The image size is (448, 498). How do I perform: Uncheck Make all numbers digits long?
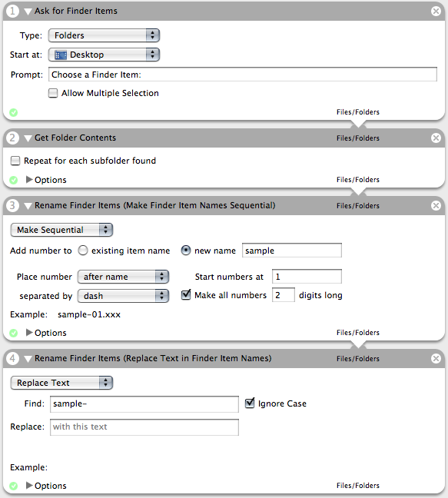click(x=186, y=295)
